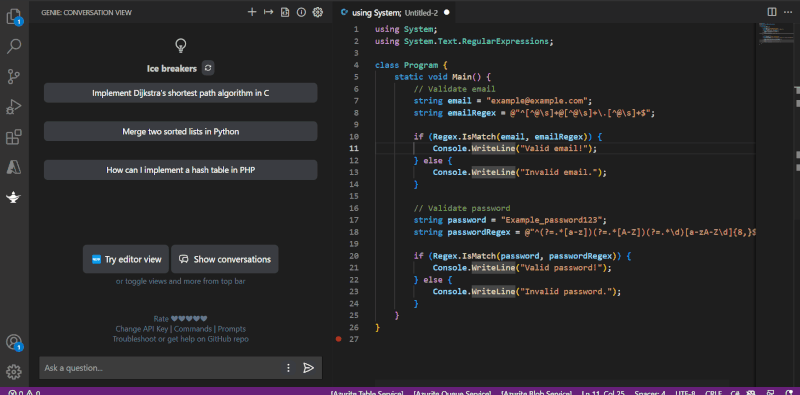The height and width of the screenshot is (395, 800).
Task: Click the unsaved dot on Untitled-2 tab
Action: 447,12
